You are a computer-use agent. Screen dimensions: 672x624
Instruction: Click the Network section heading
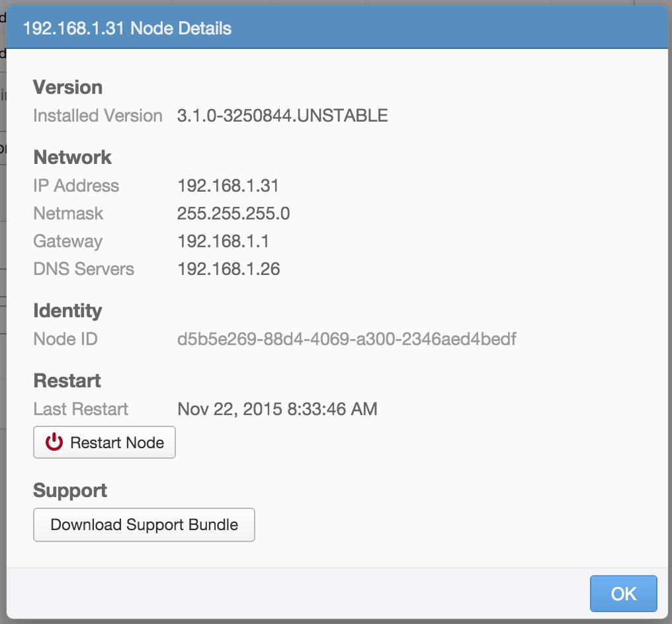(x=72, y=157)
